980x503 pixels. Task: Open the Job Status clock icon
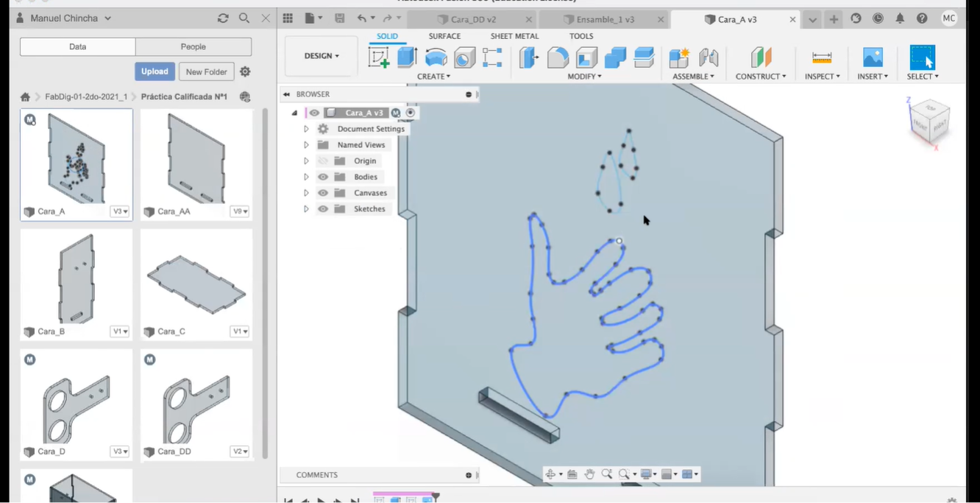coord(878,18)
